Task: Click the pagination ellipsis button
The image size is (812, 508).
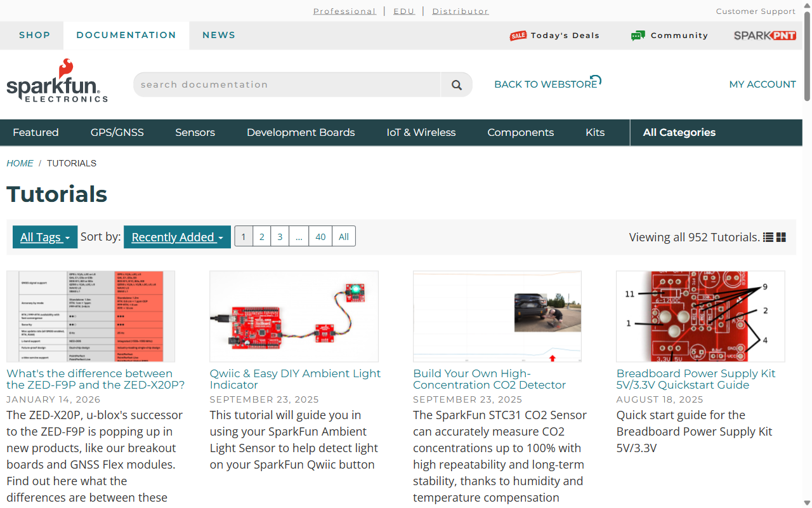Action: pyautogui.click(x=299, y=236)
